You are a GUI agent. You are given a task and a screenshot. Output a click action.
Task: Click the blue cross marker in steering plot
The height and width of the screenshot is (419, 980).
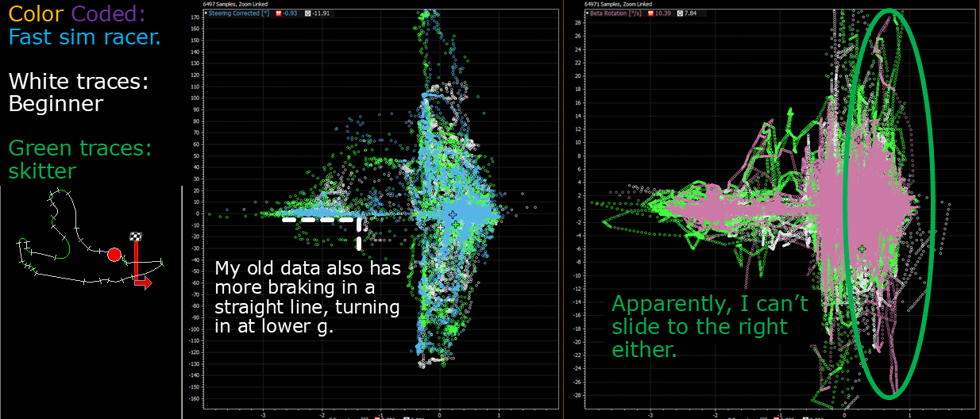pyautogui.click(x=453, y=214)
